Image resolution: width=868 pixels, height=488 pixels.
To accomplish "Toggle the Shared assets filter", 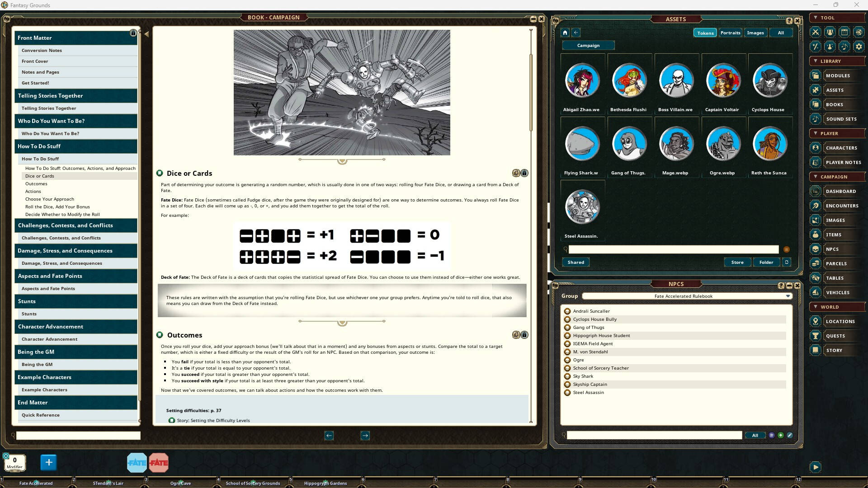I will [576, 262].
